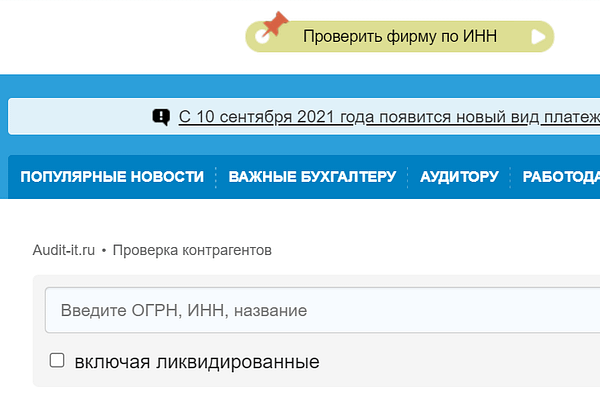Click the red pushpin icon
Screen dimensions: 600x420
click(273, 24)
